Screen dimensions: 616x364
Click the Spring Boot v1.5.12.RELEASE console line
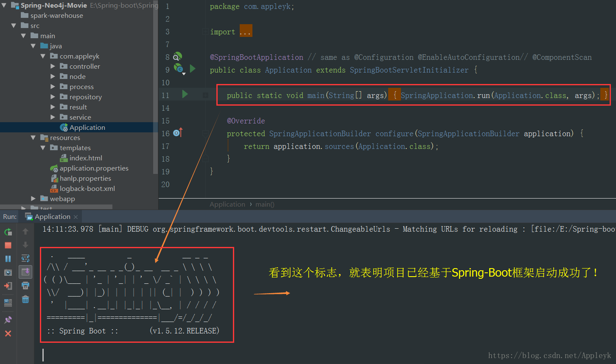point(133,331)
